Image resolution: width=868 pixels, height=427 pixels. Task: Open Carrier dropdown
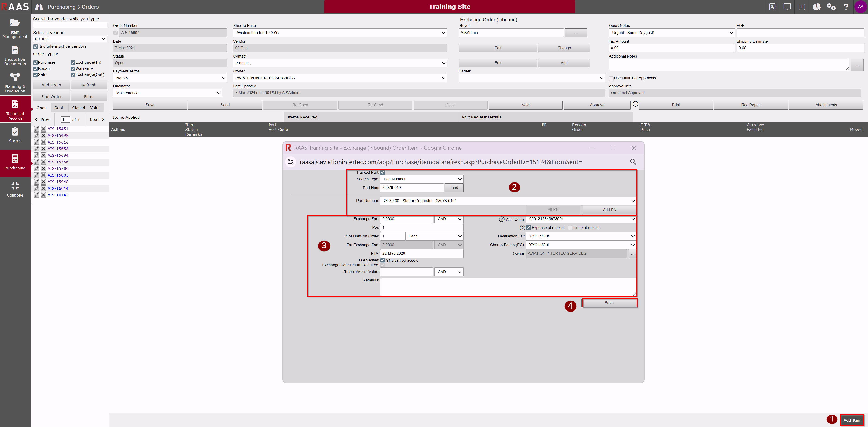pyautogui.click(x=532, y=78)
